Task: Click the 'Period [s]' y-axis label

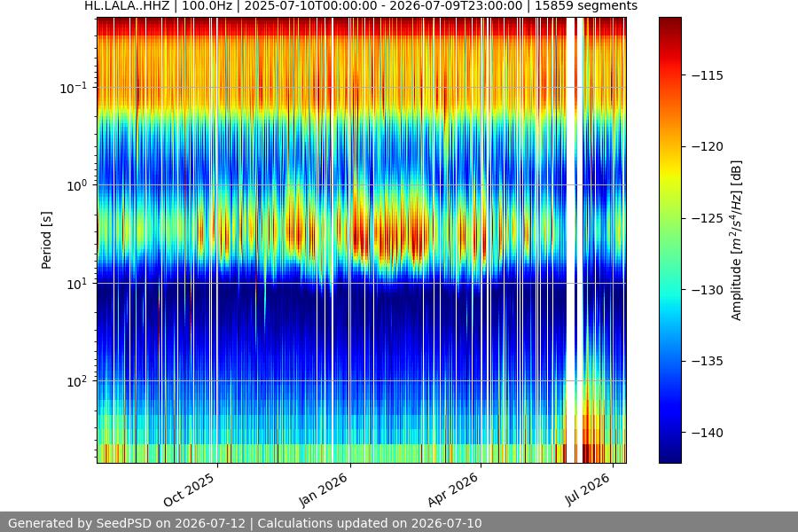Action: click(x=46, y=240)
